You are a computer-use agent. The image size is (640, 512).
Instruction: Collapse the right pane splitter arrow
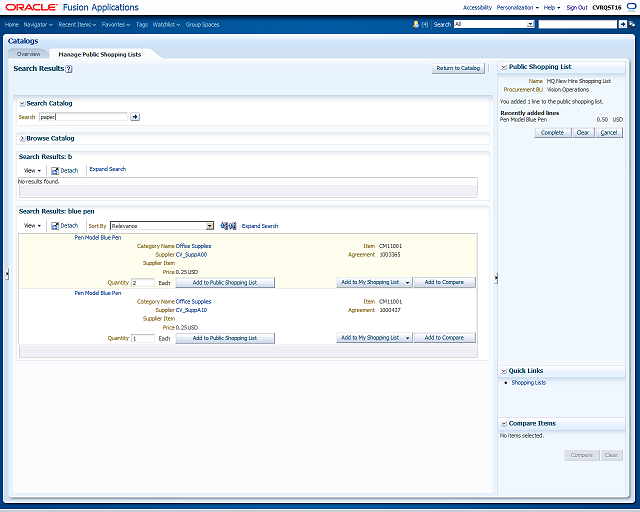point(496,278)
